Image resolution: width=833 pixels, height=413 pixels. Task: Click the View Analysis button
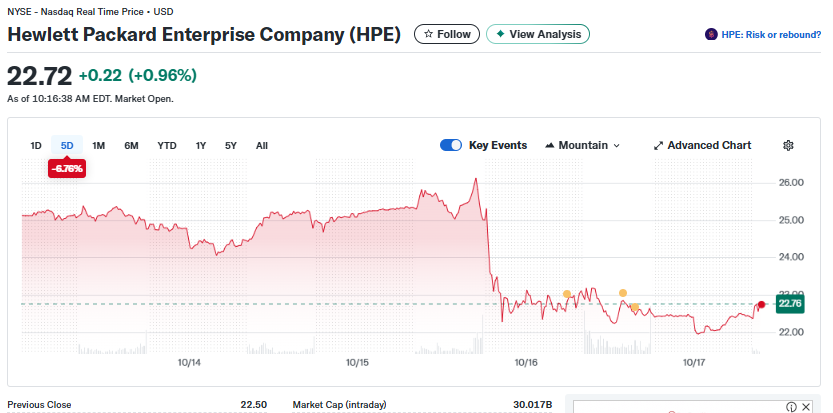[538, 34]
